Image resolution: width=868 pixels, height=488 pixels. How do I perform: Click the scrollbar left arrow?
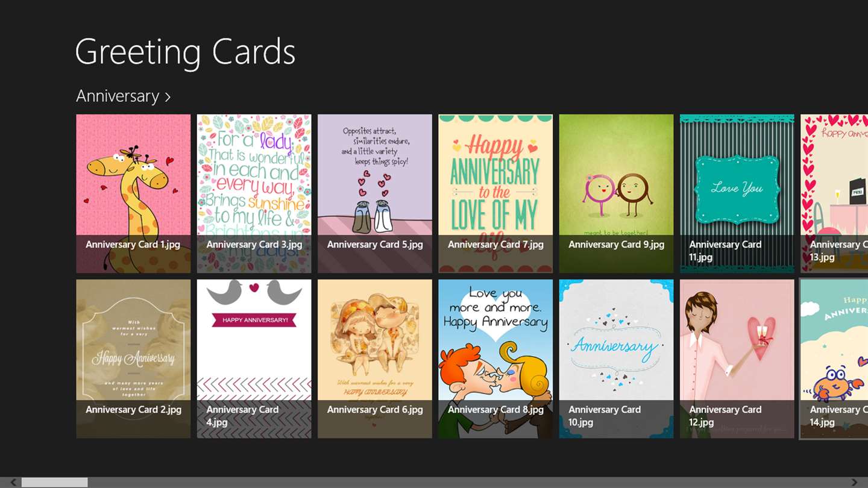point(13,482)
